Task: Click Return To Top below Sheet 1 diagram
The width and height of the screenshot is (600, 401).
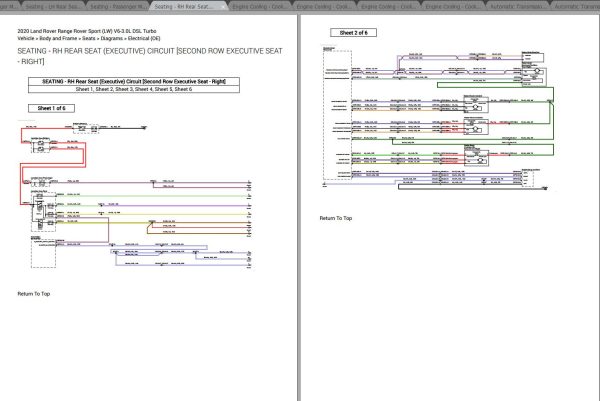Action: pyautogui.click(x=34, y=294)
